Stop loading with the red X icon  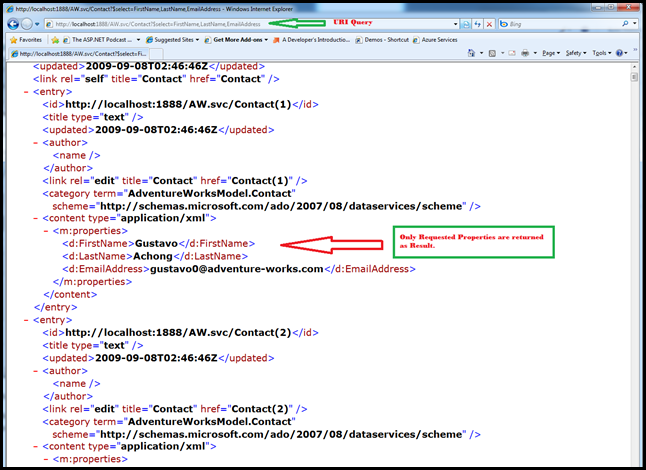489,24
